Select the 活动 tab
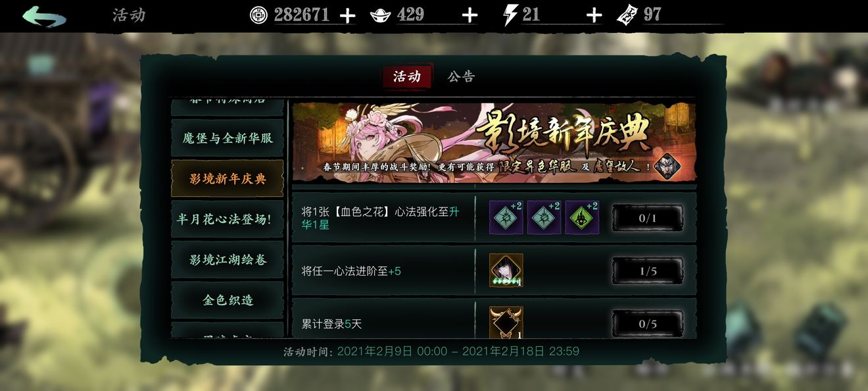868x391 pixels. (407, 77)
